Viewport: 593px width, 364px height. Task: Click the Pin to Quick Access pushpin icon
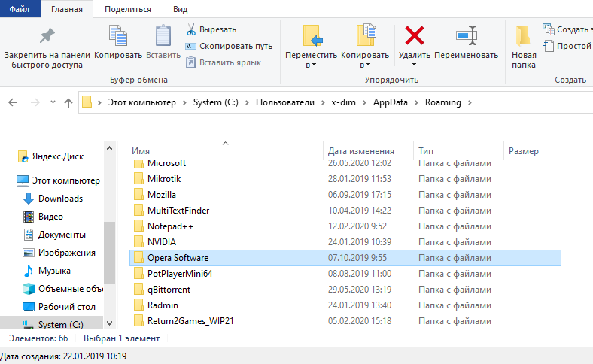[x=47, y=36]
